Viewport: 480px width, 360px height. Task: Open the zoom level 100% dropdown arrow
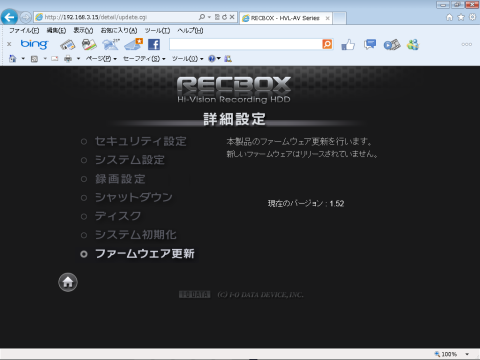coord(467,354)
